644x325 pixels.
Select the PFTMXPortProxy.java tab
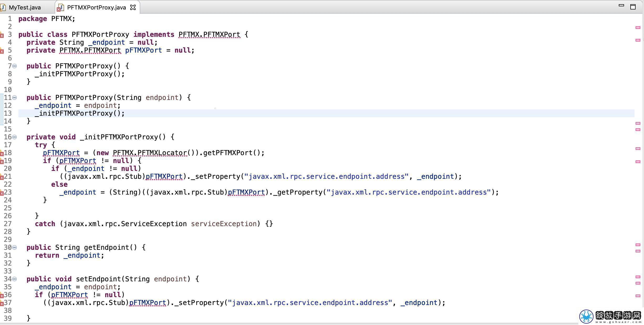tap(96, 7)
